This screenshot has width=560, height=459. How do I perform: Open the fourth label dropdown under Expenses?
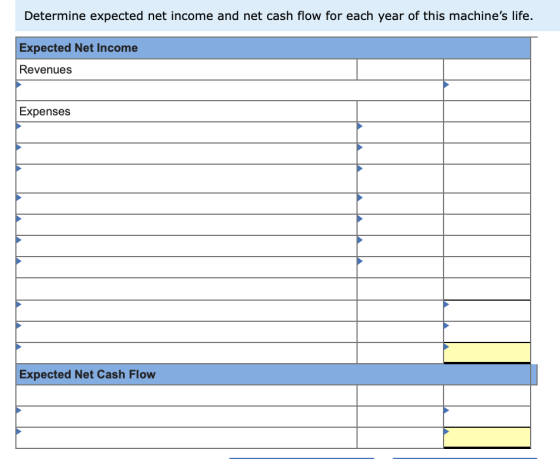[186, 204]
